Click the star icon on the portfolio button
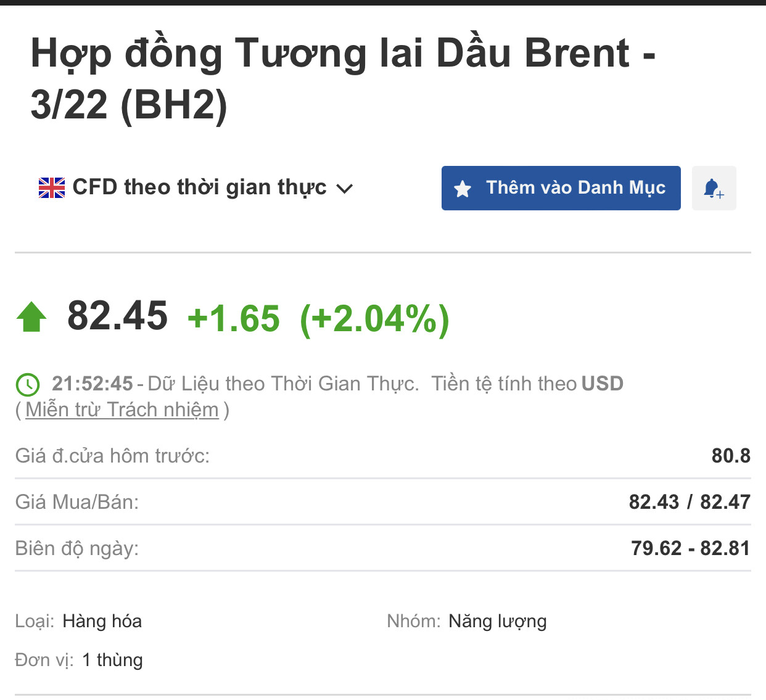Screen dimensions: 766x700 [463, 189]
